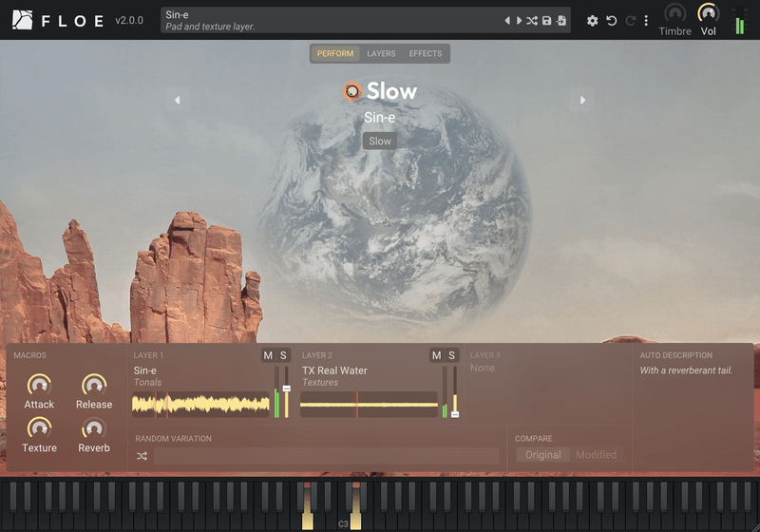Switch compare to Modified
760x532 pixels.
pos(597,455)
